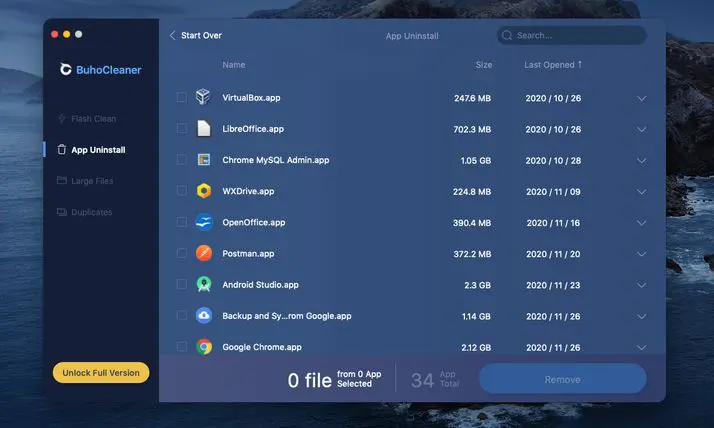The width and height of the screenshot is (714, 428).
Task: Click Unlock Full Version button
Action: 101,372
